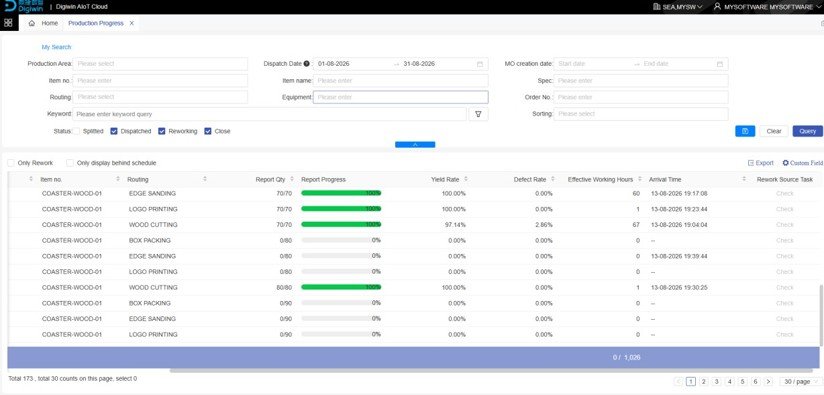This screenshot has width=824, height=395.
Task: Click the keyword filter funnel icon
Action: 478,114
